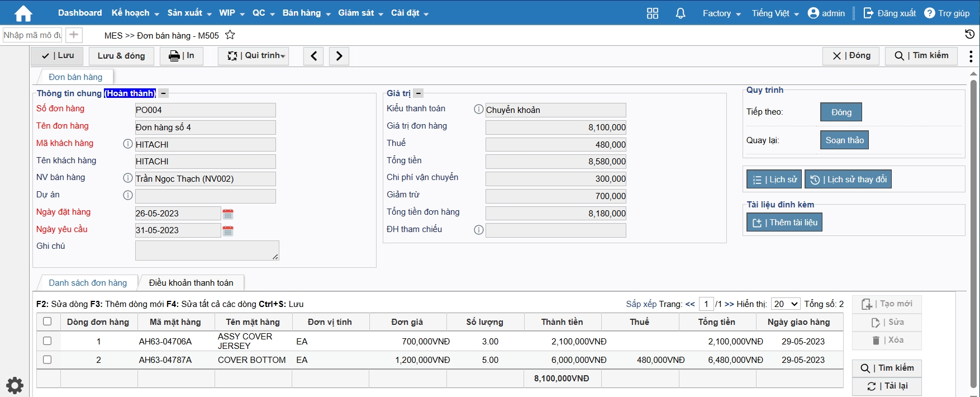Open the settings gear at bottom left

15,385
